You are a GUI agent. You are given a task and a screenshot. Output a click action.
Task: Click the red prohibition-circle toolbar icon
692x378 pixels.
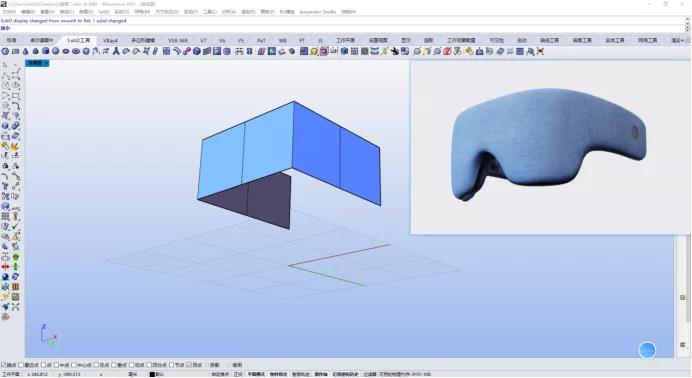click(x=447, y=51)
